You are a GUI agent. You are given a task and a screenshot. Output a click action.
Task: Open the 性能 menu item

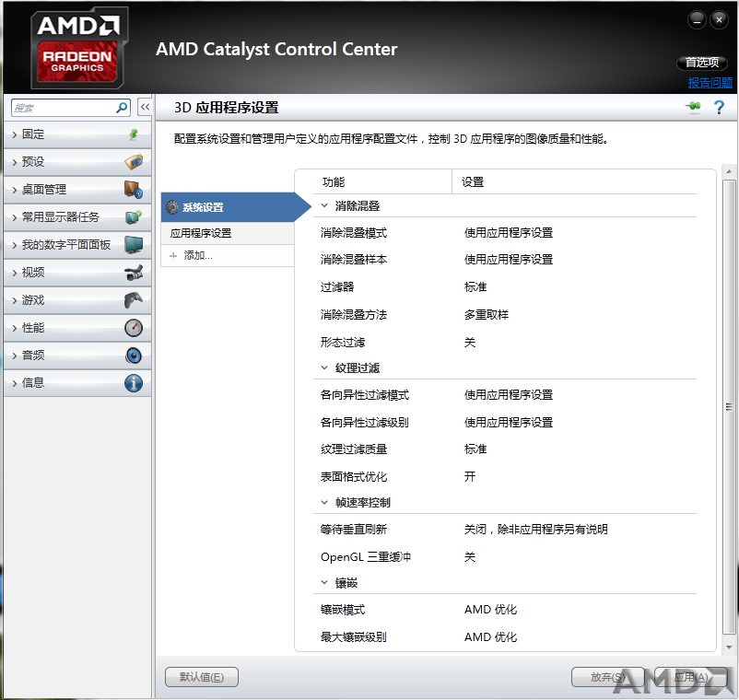pyautogui.click(x=77, y=328)
